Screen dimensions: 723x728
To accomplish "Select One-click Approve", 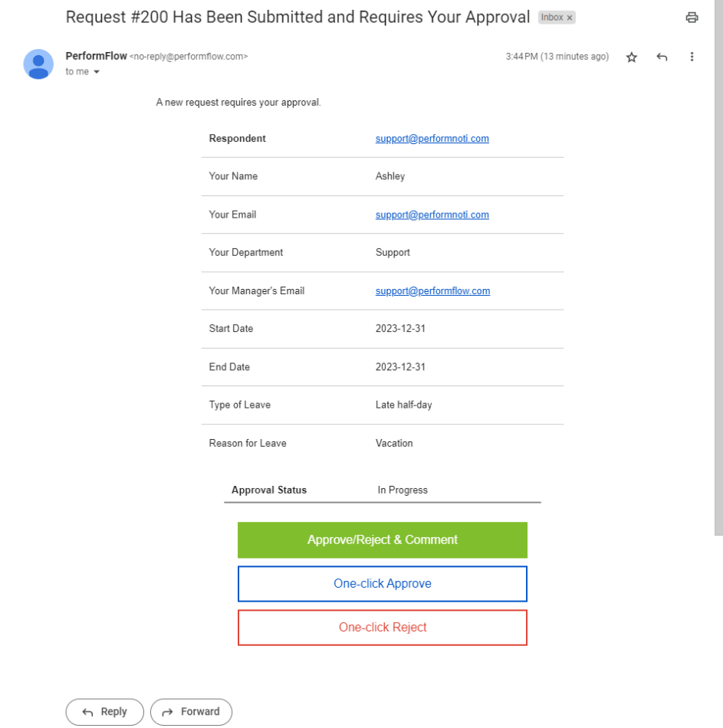I will tap(382, 583).
